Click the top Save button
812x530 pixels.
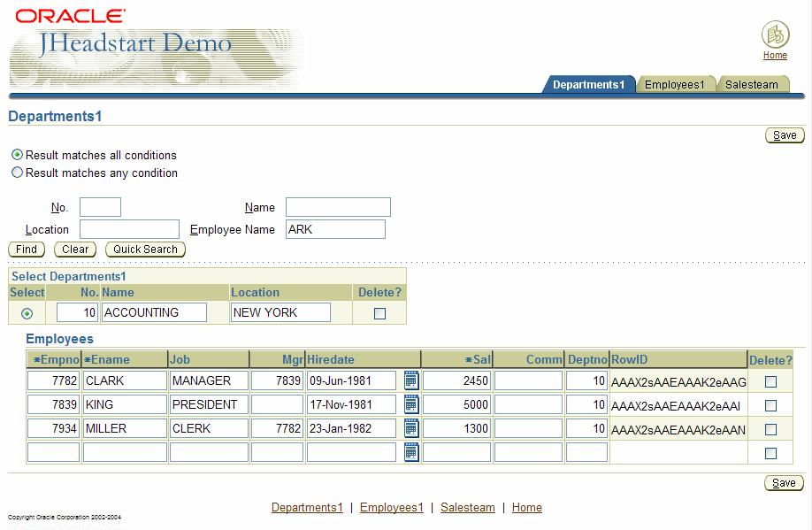pyautogui.click(x=784, y=135)
